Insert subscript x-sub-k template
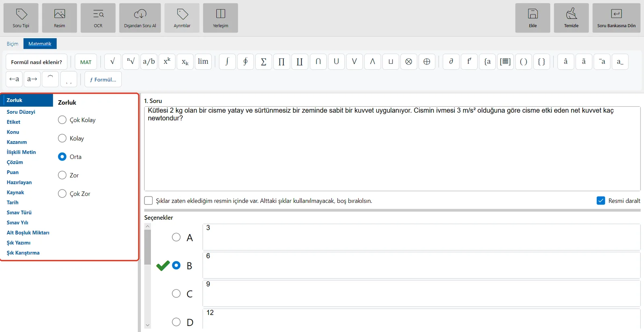The height and width of the screenshot is (332, 644). [x=185, y=62]
